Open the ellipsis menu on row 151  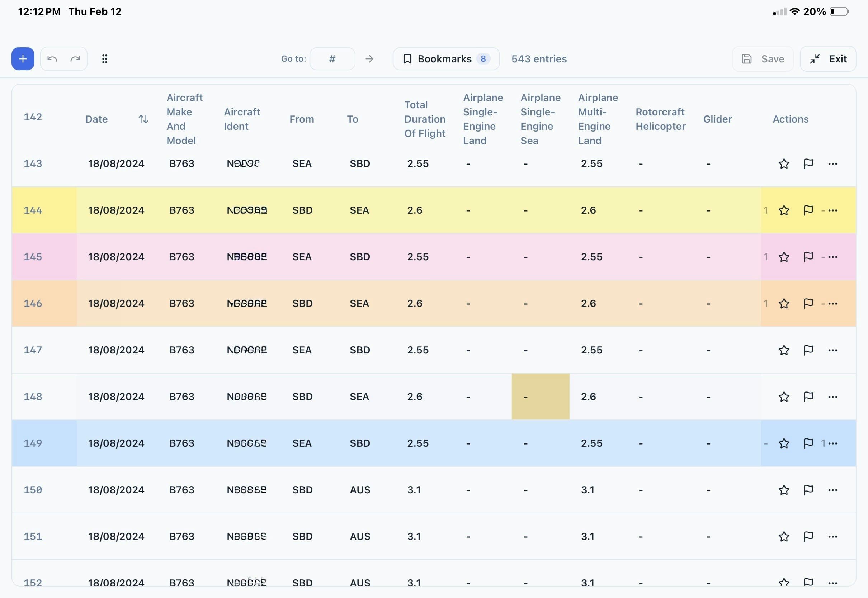[x=833, y=537]
